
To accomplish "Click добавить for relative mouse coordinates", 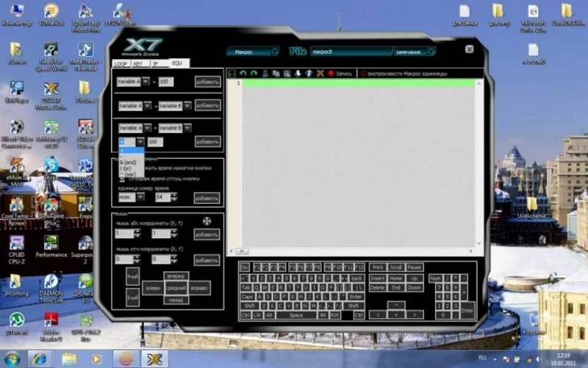I will pos(207,260).
